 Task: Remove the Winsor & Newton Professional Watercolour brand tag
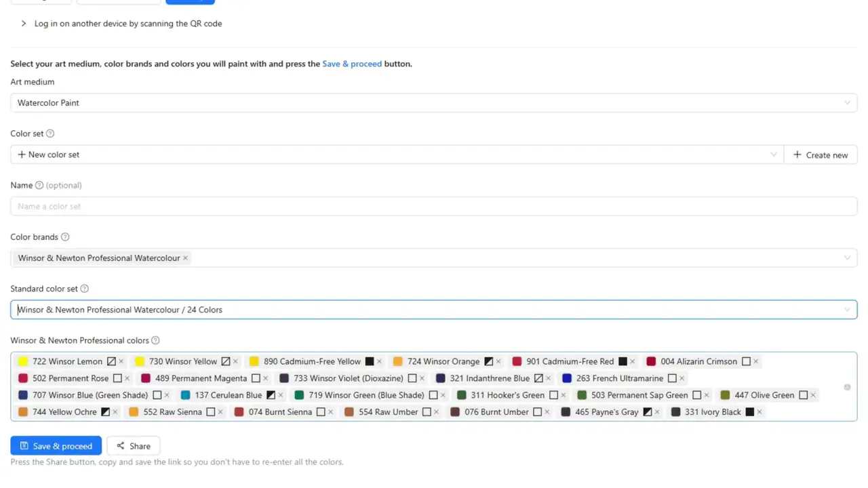coord(185,258)
